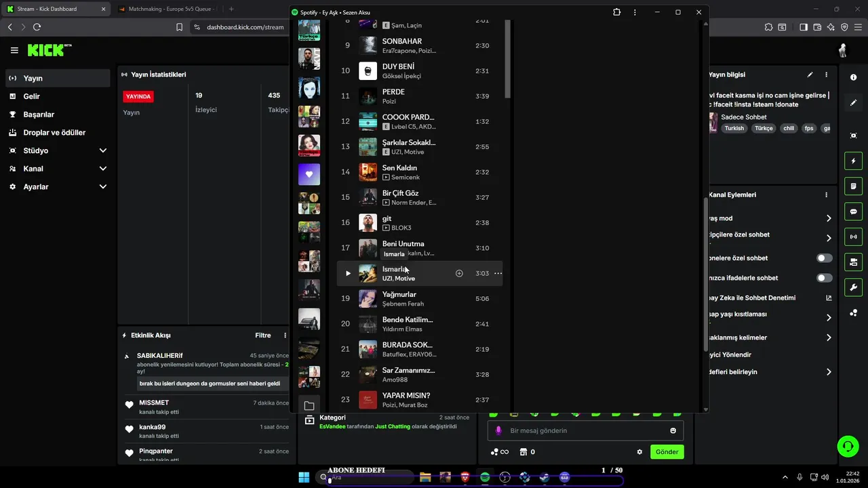Open the Kick hamburger menu
Screen dimensions: 868x488
pyautogui.click(x=14, y=50)
